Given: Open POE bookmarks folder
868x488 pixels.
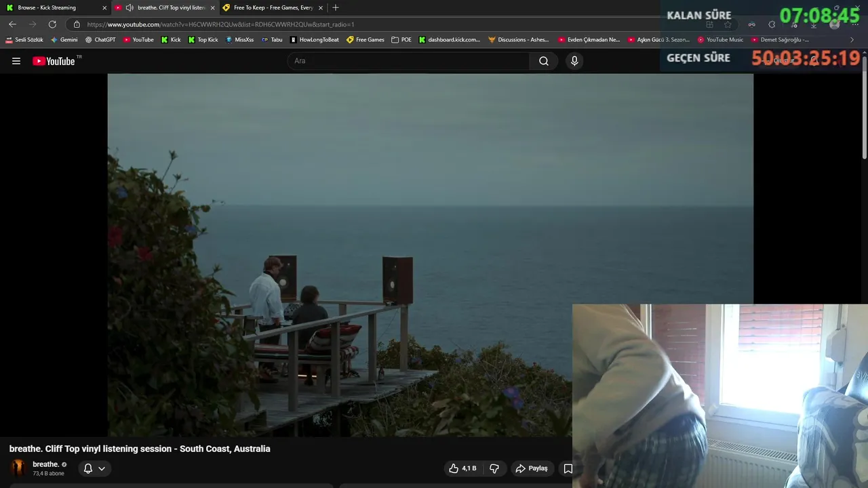Looking at the screenshot, I should coord(401,40).
